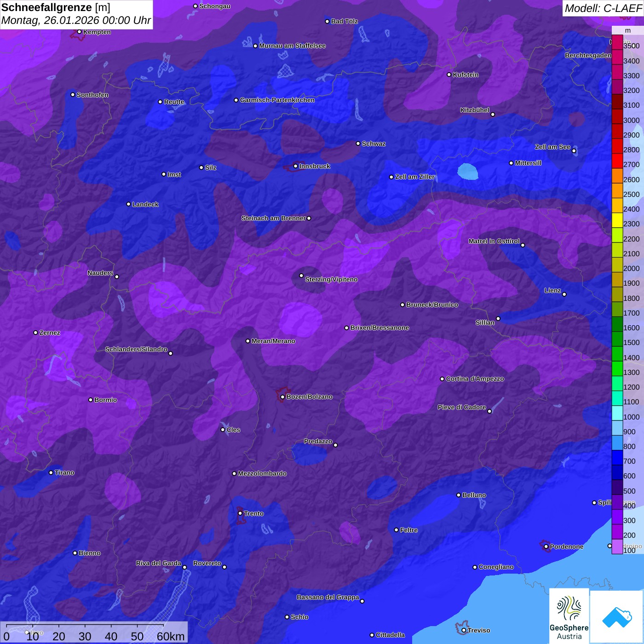Click the Riva del Garda label
This screenshot has height=644, width=644.
[x=159, y=563]
